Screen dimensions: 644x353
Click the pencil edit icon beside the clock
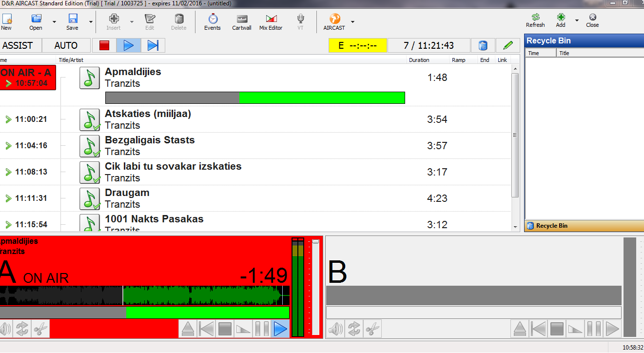click(x=507, y=45)
